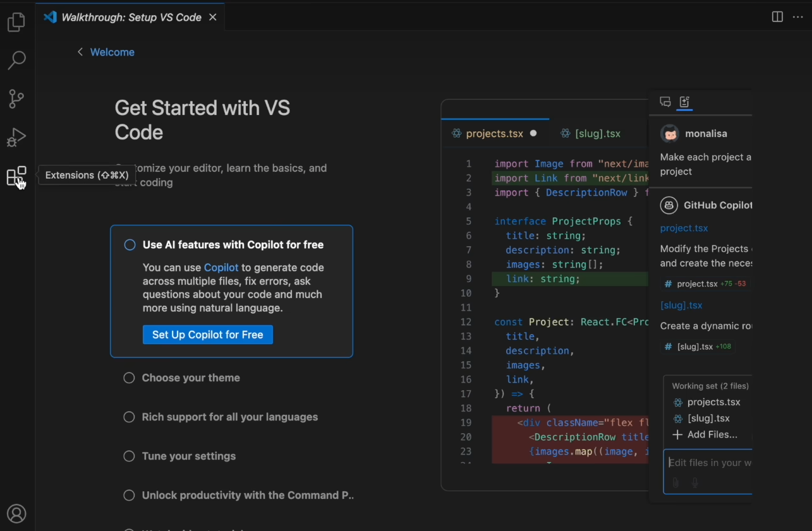Screen dimensions: 812x531
Task: Select [slug].tsx in Working set list
Action: (701, 419)
